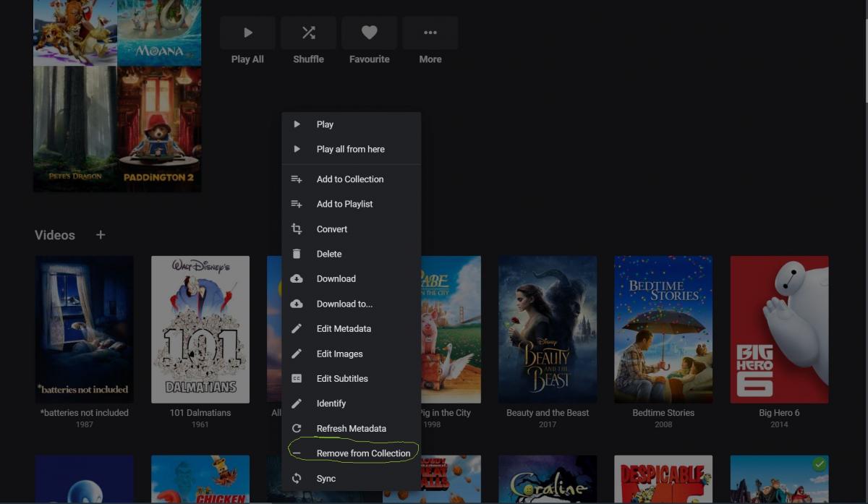This screenshot has height=504, width=868.
Task: Shuffle the collection playback
Action: (x=308, y=33)
